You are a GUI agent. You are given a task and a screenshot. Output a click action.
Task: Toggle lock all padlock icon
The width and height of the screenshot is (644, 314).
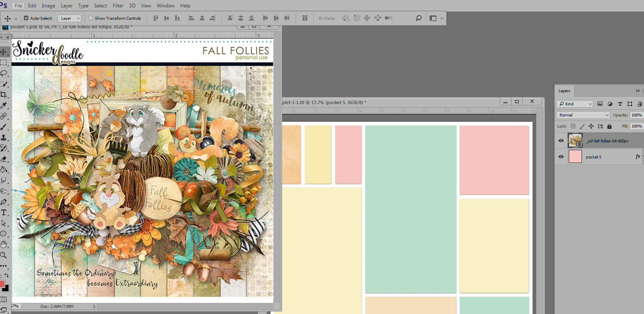[609, 126]
